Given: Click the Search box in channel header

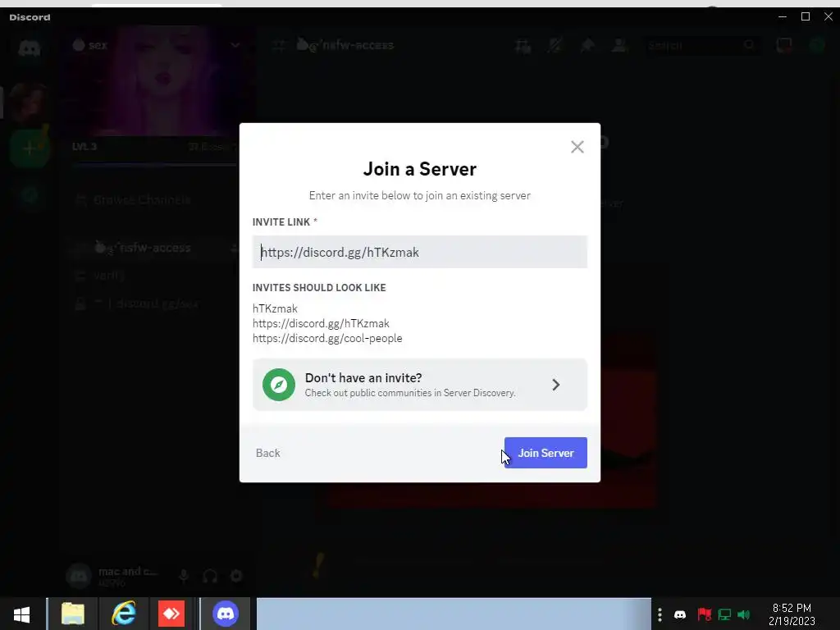Looking at the screenshot, I should tap(701, 46).
